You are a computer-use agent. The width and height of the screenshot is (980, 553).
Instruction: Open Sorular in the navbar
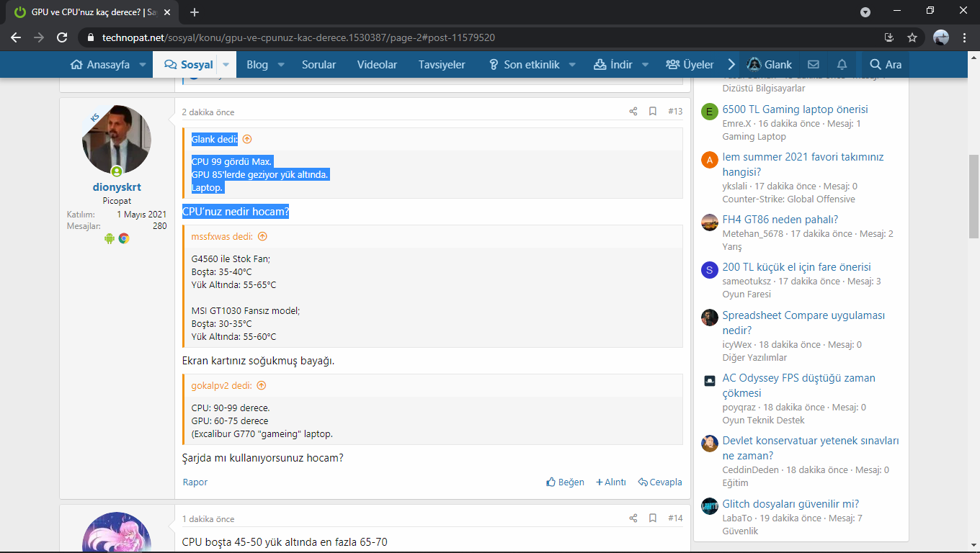[319, 65]
